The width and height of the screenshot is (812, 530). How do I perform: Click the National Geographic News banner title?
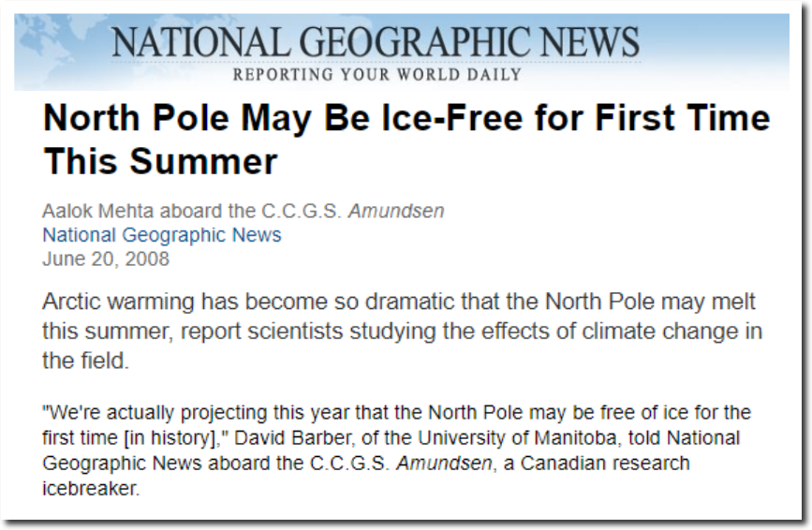(x=376, y=42)
